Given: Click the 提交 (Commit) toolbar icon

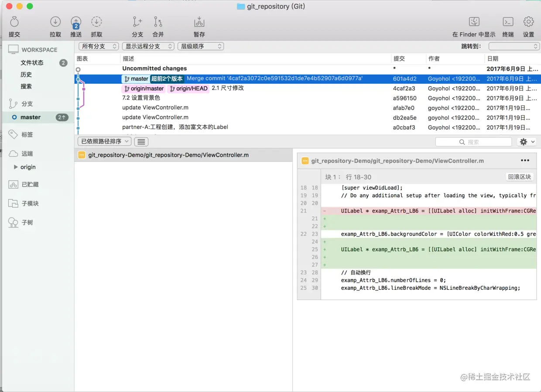Looking at the screenshot, I should point(14,22).
